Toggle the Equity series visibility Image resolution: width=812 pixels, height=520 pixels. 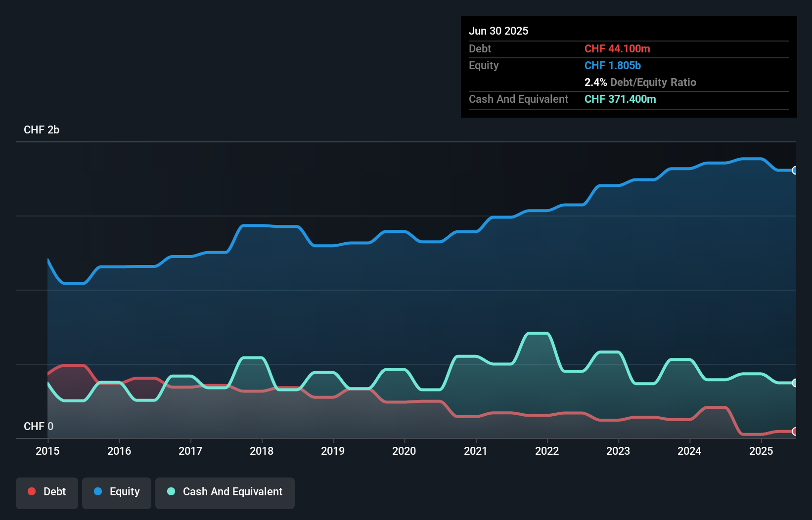click(117, 493)
